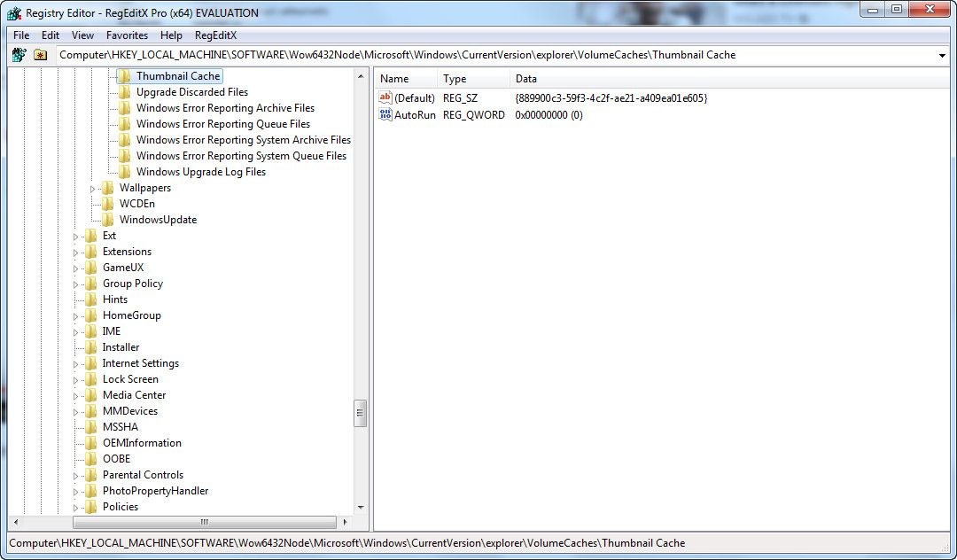Image resolution: width=957 pixels, height=560 pixels.
Task: Expand the Internet Settings tree node
Action: tap(76, 362)
